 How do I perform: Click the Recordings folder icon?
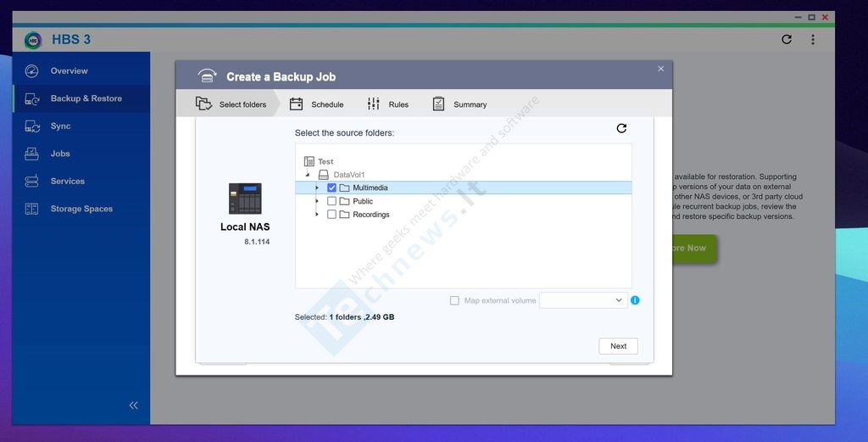[344, 215]
